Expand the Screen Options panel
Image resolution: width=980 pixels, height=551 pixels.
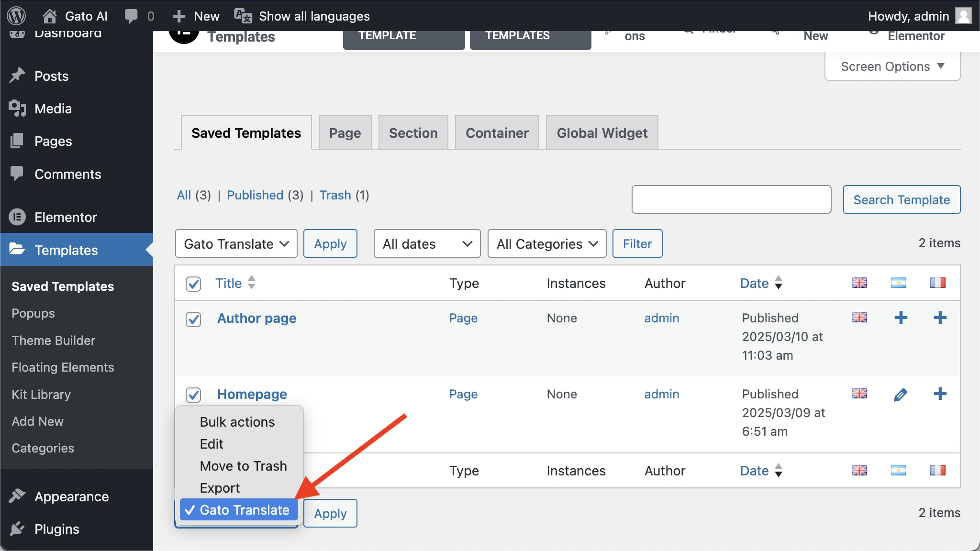(892, 66)
